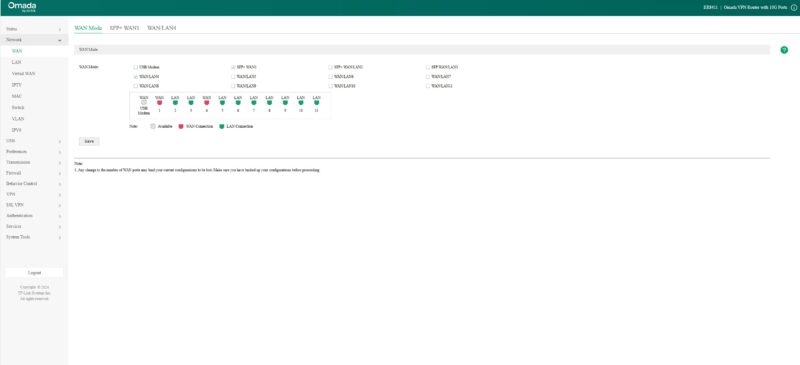This screenshot has width=800, height=365.
Task: Enable the WAN/LAN11 checkbox
Action: 428,86
